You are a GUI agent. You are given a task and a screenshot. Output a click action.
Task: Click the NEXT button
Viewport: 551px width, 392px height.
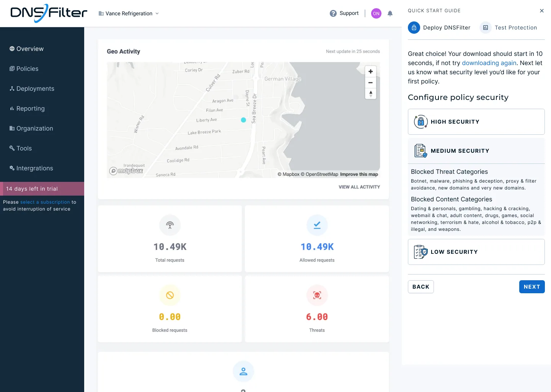click(x=532, y=287)
